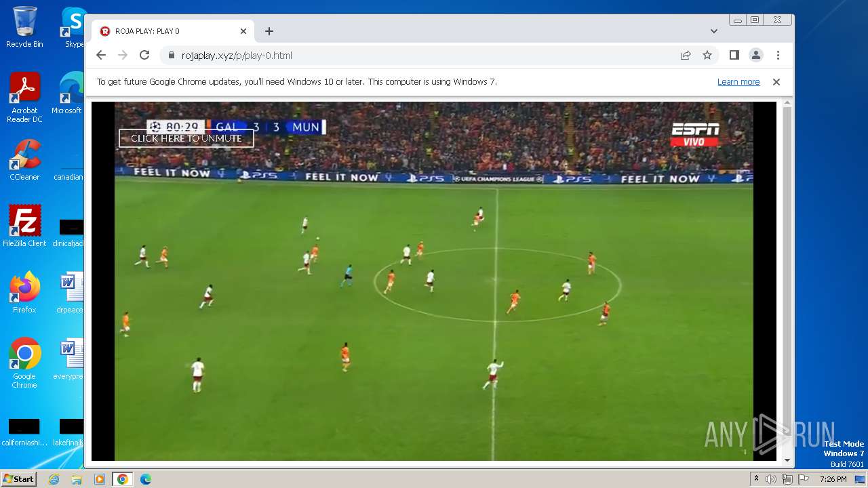Launch FileZilla Client desktop shortcut

[24, 226]
